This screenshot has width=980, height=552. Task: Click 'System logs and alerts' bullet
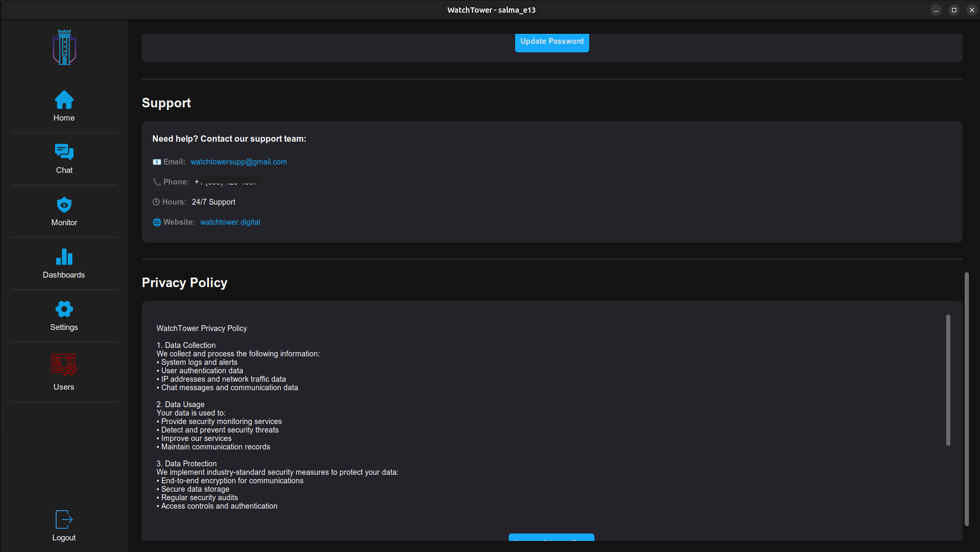tap(197, 362)
